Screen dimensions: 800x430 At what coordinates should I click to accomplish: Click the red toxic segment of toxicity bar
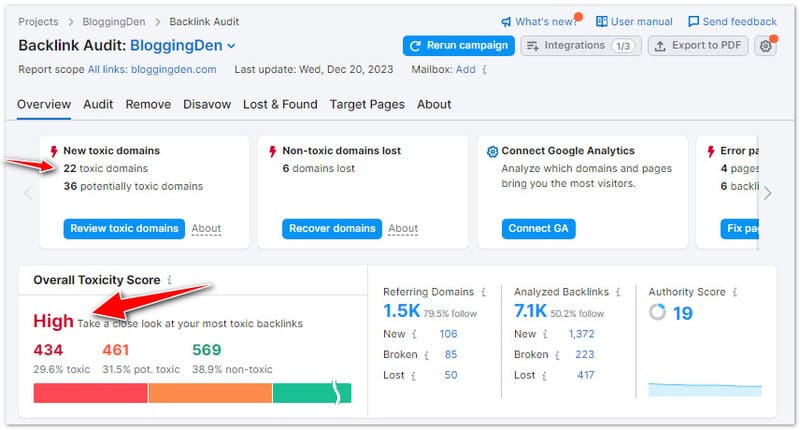tap(90, 393)
